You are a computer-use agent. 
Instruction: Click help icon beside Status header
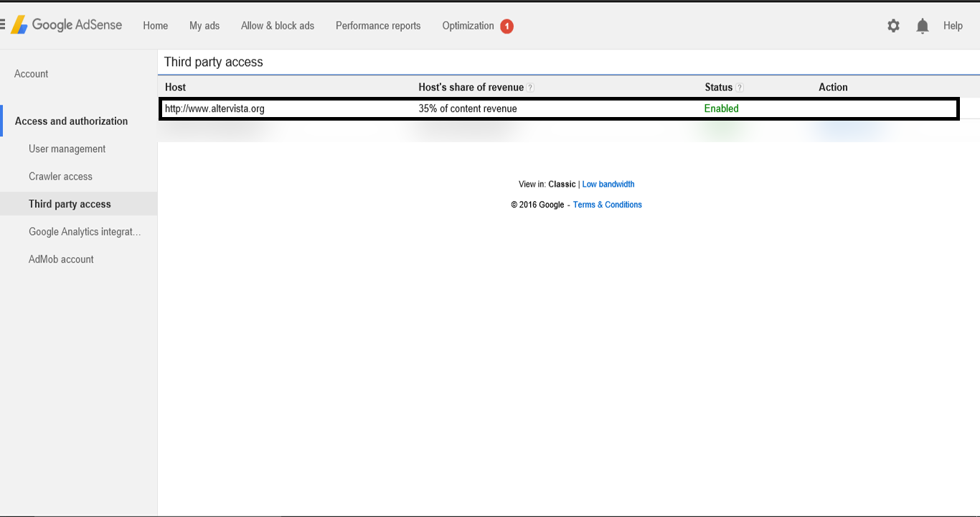[x=740, y=88]
